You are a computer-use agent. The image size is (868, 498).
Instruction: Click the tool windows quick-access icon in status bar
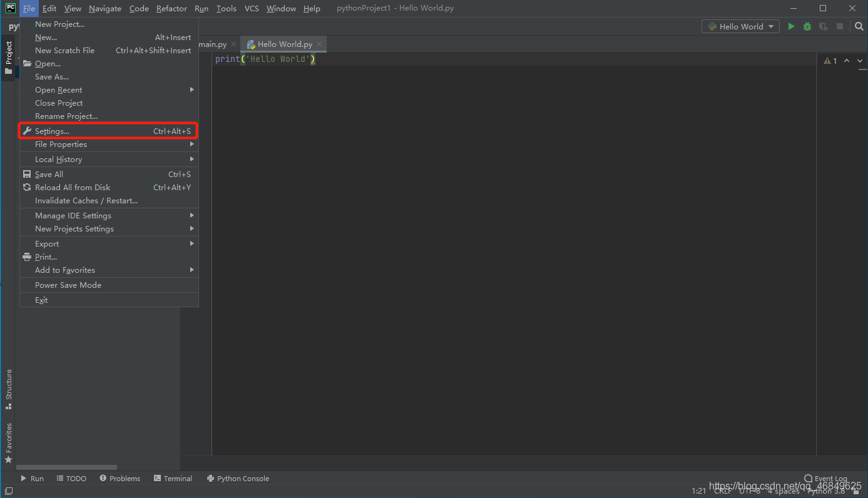point(8,491)
